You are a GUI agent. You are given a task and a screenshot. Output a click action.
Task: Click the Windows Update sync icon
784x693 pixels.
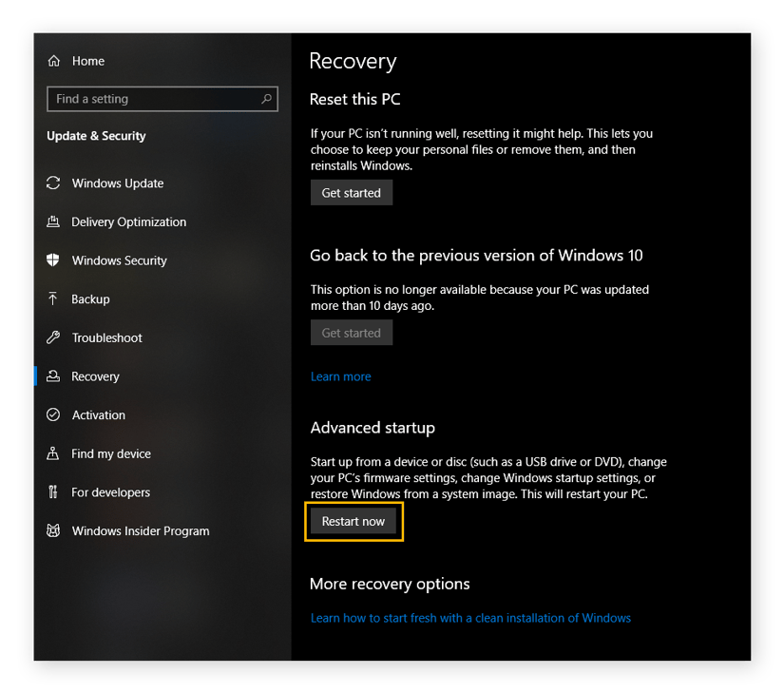pos(53,183)
